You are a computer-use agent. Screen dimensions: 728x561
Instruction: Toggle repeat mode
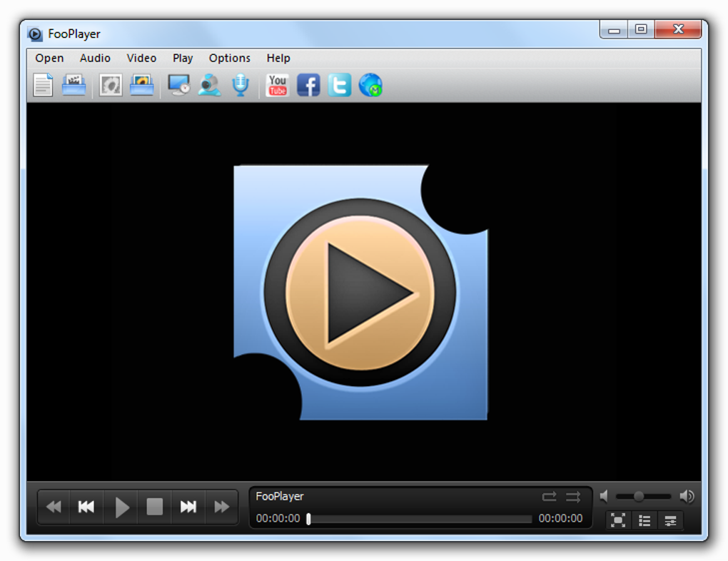click(x=550, y=497)
